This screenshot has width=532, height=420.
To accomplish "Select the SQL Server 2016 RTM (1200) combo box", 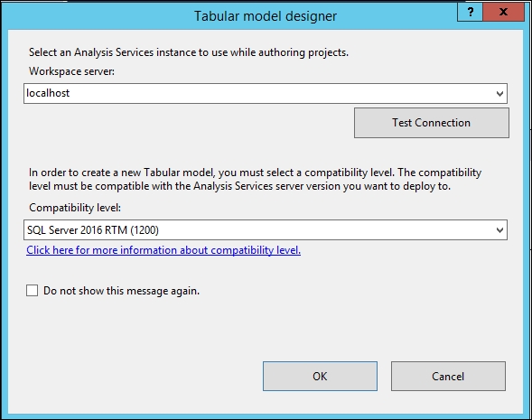I will 266,230.
